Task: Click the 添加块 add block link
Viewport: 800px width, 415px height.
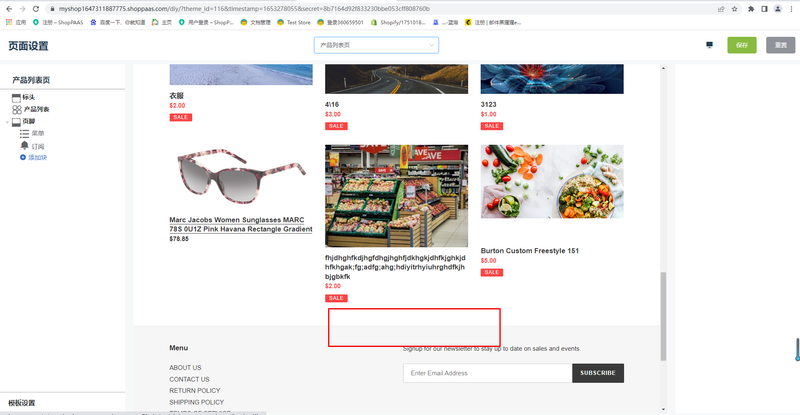Action: point(37,157)
